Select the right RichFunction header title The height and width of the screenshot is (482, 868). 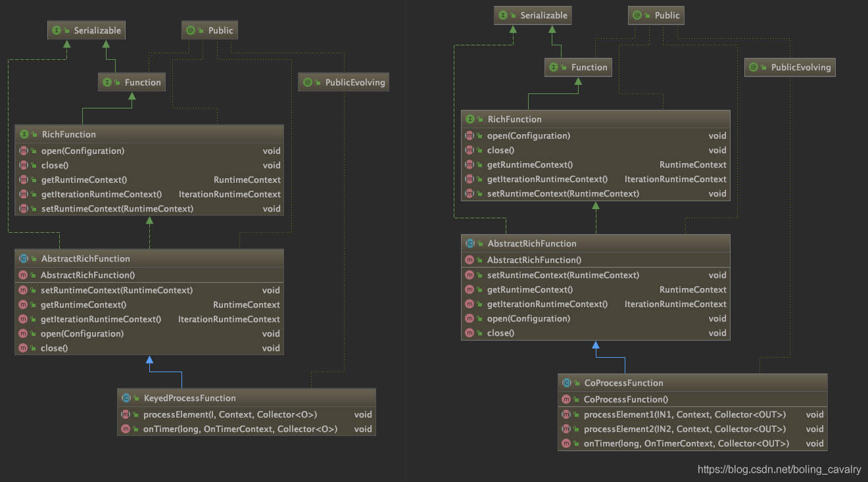[515, 119]
